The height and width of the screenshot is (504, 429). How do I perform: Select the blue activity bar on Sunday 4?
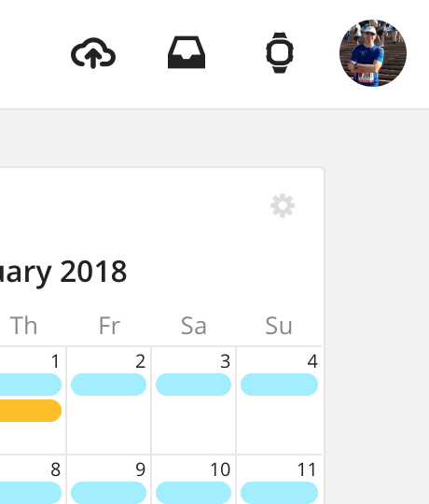pyautogui.click(x=279, y=385)
